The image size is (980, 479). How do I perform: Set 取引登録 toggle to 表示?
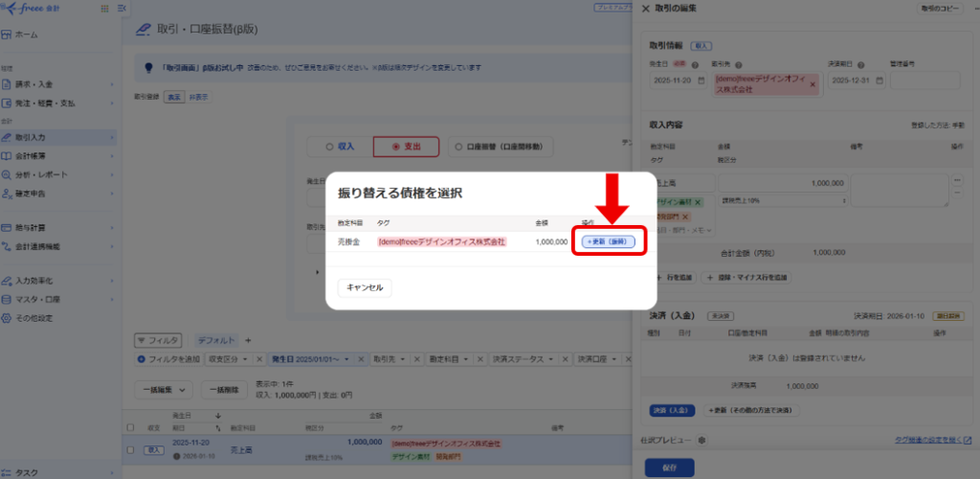point(174,97)
